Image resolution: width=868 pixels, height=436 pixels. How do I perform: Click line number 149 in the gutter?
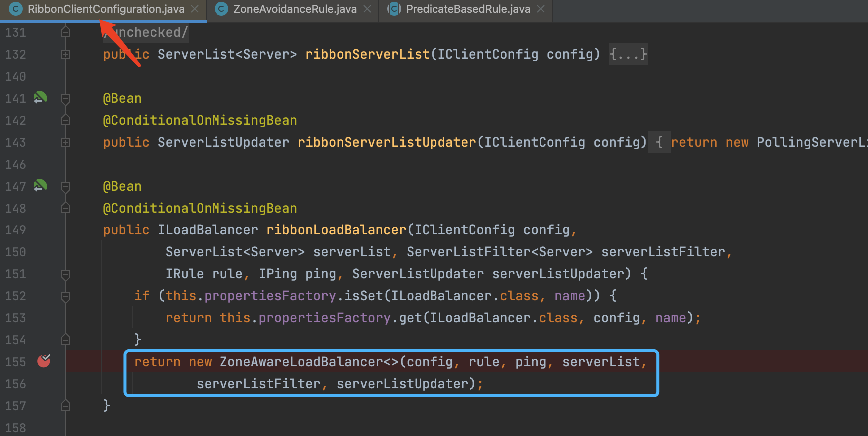tap(15, 230)
